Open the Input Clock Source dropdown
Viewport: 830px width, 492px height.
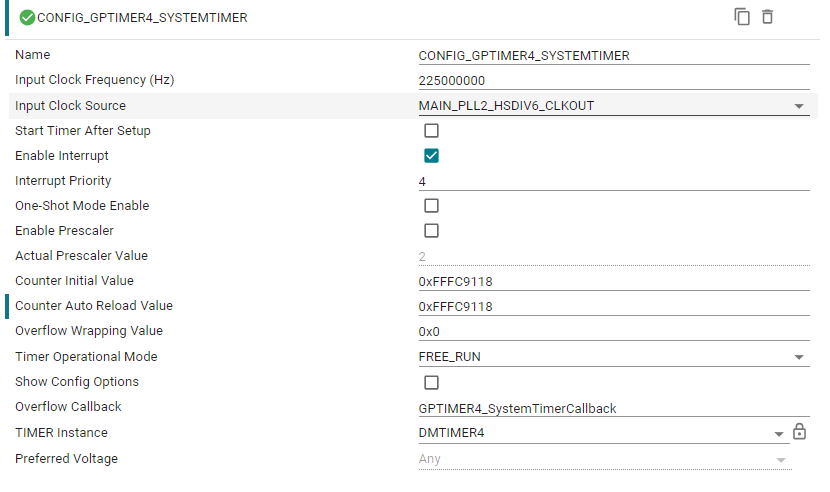pyautogui.click(x=614, y=106)
